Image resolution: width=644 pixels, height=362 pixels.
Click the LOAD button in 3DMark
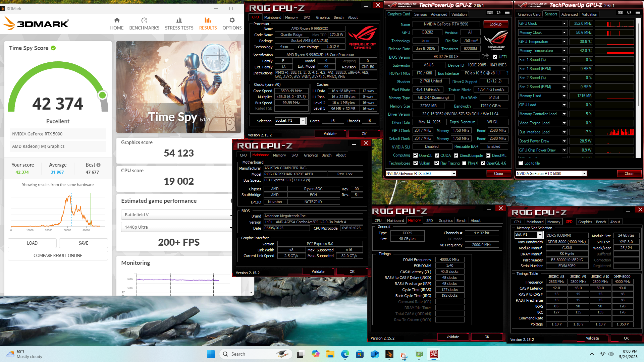coord(32,243)
